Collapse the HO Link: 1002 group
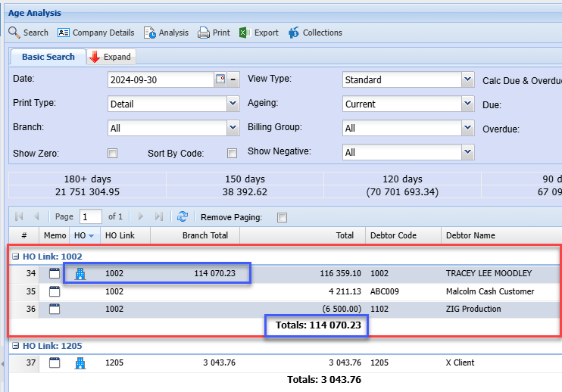This screenshot has width=562, height=392. tap(16, 257)
